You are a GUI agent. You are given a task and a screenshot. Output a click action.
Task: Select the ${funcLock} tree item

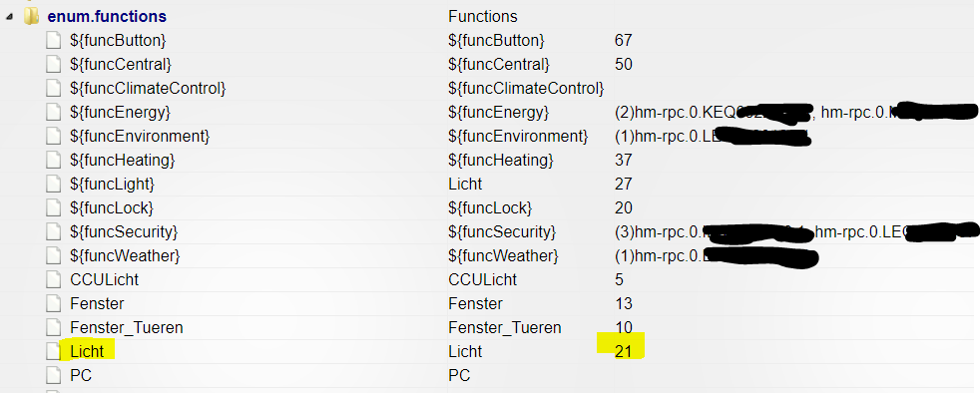tap(111, 207)
